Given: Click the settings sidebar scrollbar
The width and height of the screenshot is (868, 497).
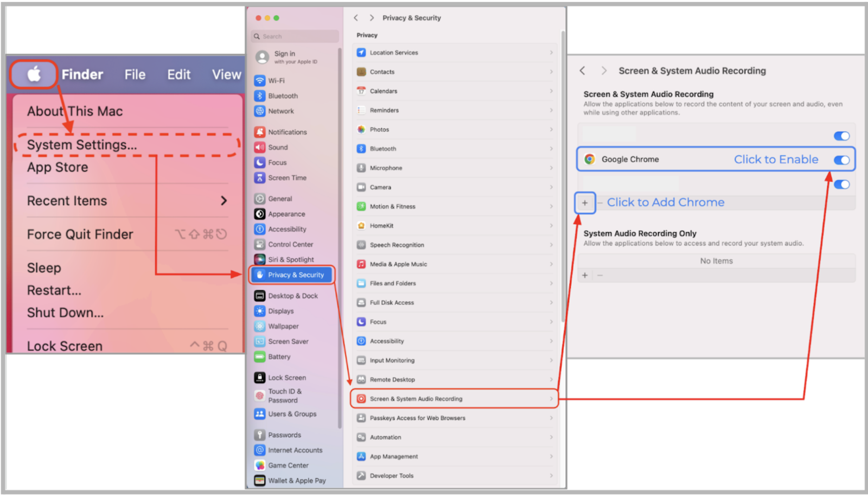Looking at the screenshot, I should point(340,238).
